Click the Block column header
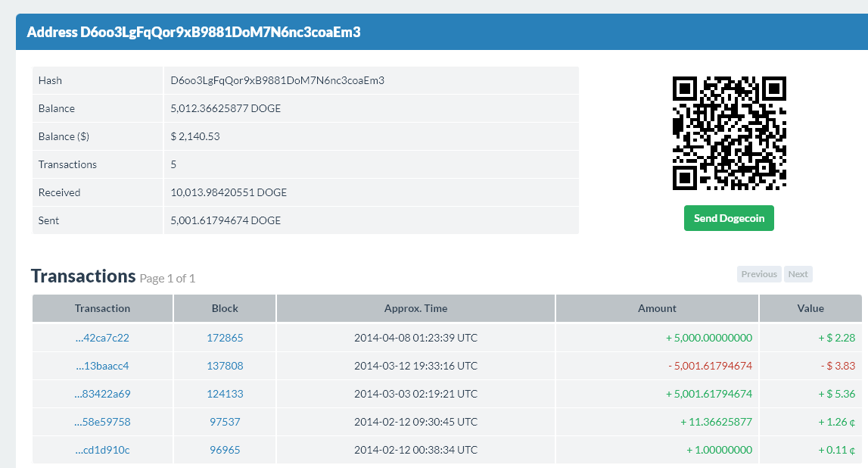This screenshot has width=868, height=468. pos(225,308)
